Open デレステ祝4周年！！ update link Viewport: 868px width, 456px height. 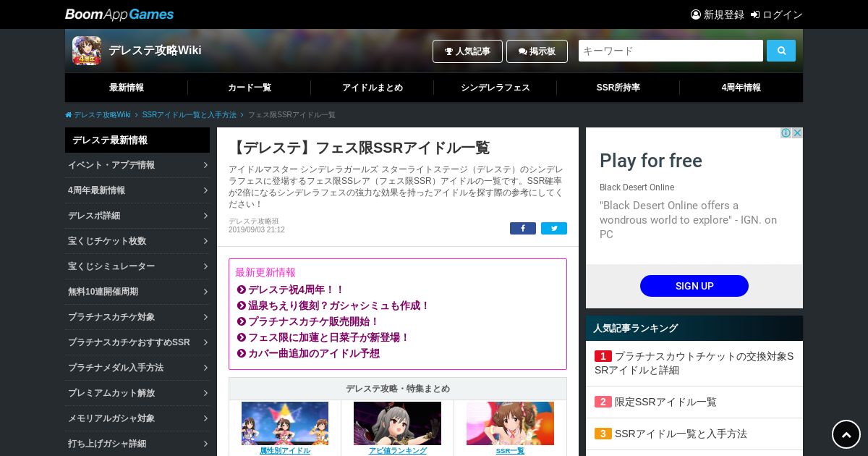coord(297,290)
